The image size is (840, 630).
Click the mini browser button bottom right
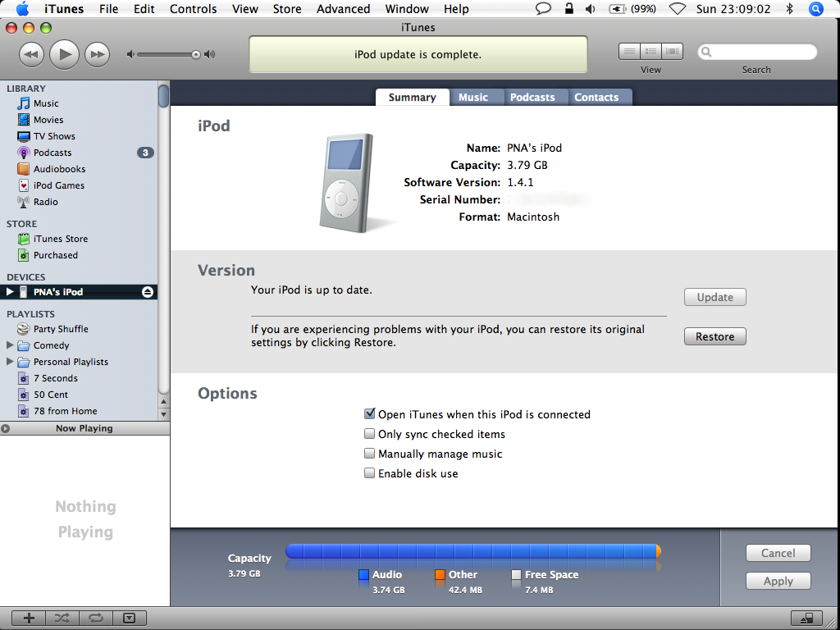pyautogui.click(x=807, y=619)
